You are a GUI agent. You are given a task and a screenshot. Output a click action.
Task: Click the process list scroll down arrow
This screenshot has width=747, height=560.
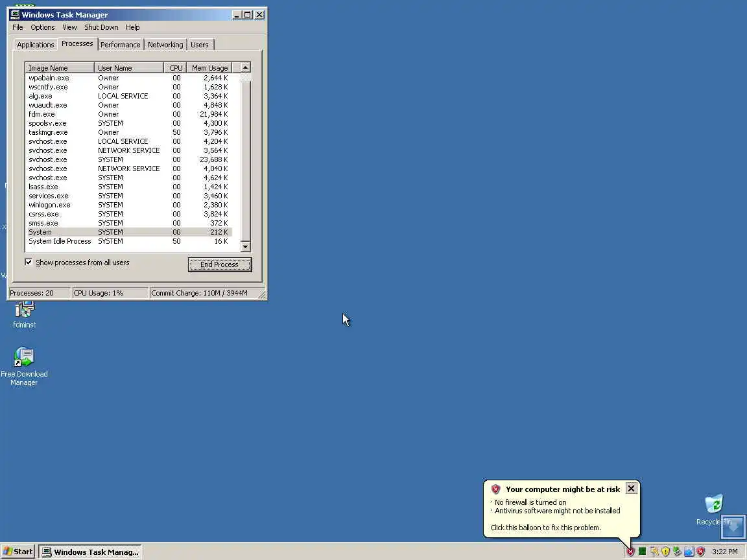245,247
